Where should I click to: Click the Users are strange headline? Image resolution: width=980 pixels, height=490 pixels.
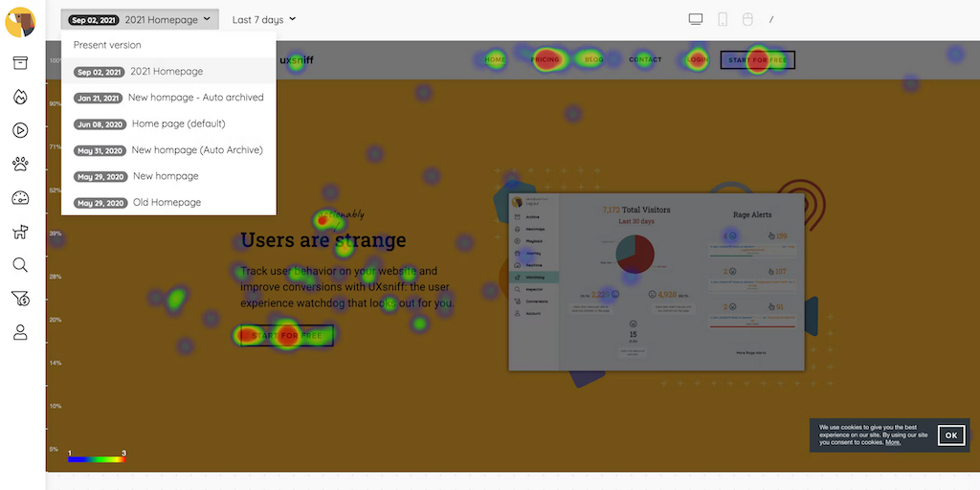323,240
